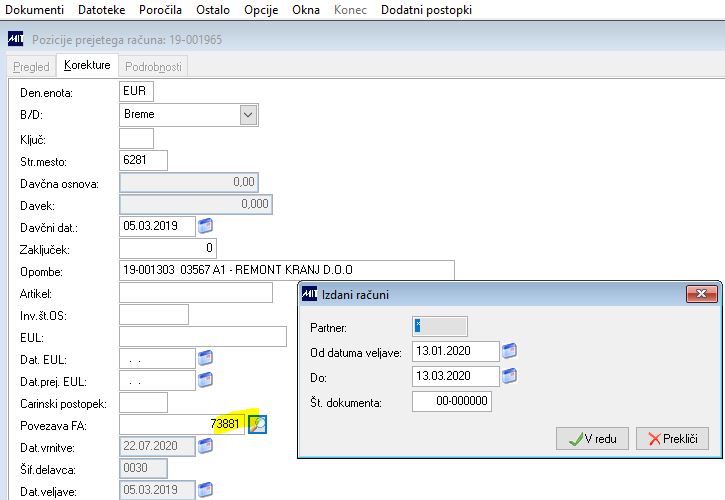Switch to the Podrobnosti tab
This screenshot has height=500, width=725.
click(153, 67)
